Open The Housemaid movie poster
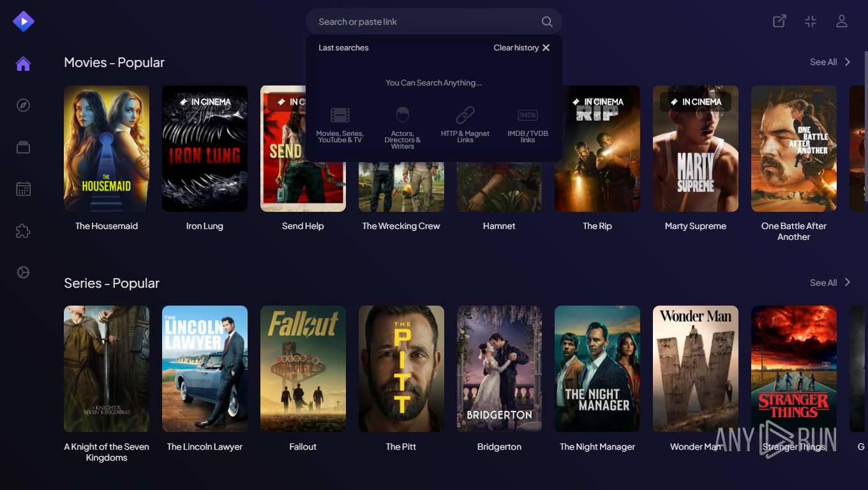The height and width of the screenshot is (490, 868). pos(107,149)
